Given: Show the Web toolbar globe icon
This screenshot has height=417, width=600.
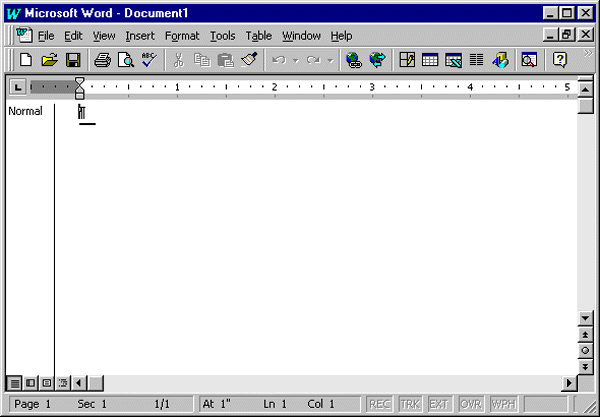Looking at the screenshot, I should (x=377, y=60).
